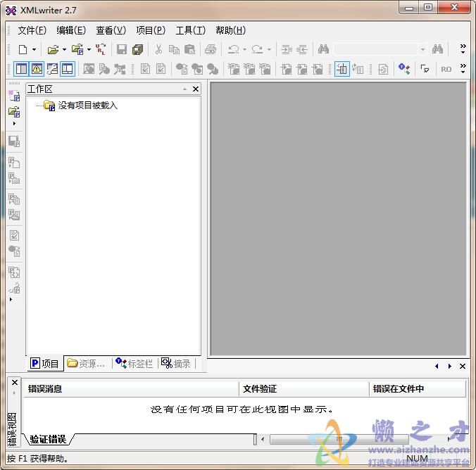This screenshot has width=476, height=470.
Task: Open the 帮助(H) menu
Action: click(x=230, y=30)
